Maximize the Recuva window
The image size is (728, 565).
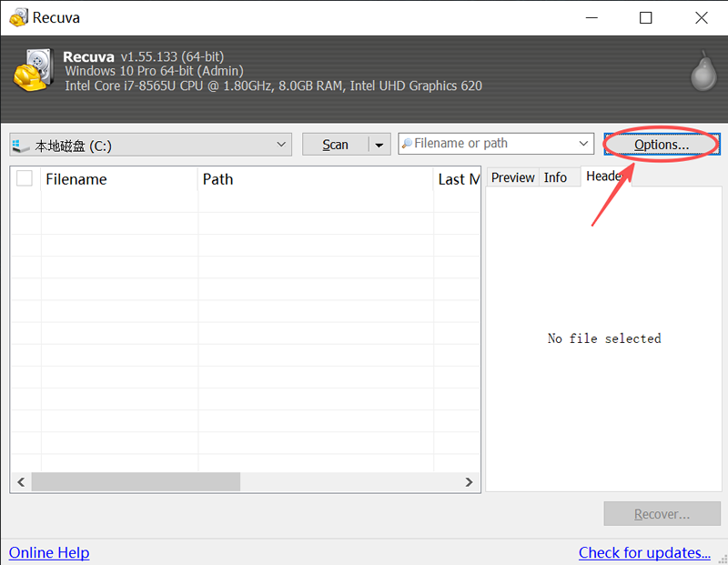tap(645, 17)
